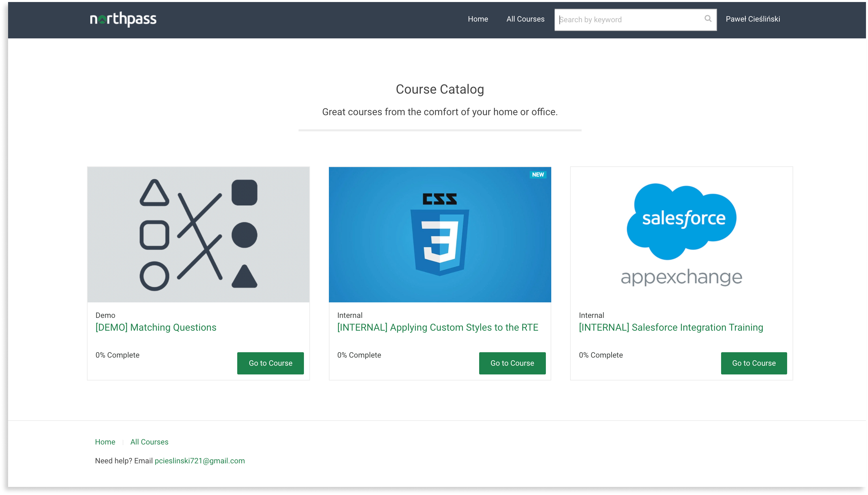The height and width of the screenshot is (495, 868).
Task: Open All Courses in the header
Action: click(525, 19)
